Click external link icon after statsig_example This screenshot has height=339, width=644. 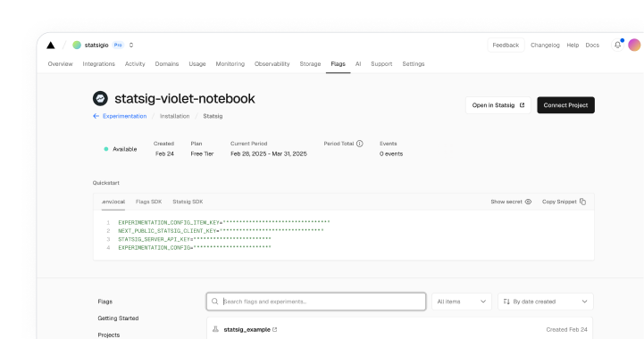pyautogui.click(x=275, y=329)
